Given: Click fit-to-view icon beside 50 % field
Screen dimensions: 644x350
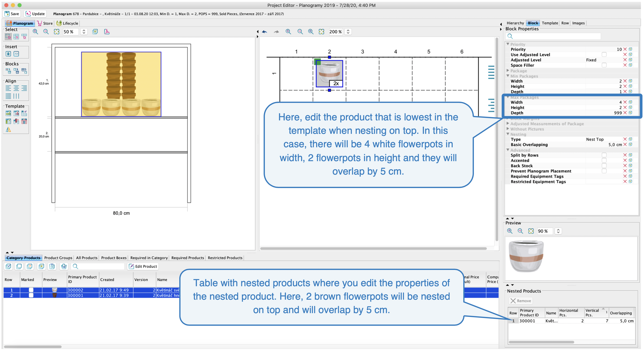Looking at the screenshot, I should pyautogui.click(x=56, y=32).
